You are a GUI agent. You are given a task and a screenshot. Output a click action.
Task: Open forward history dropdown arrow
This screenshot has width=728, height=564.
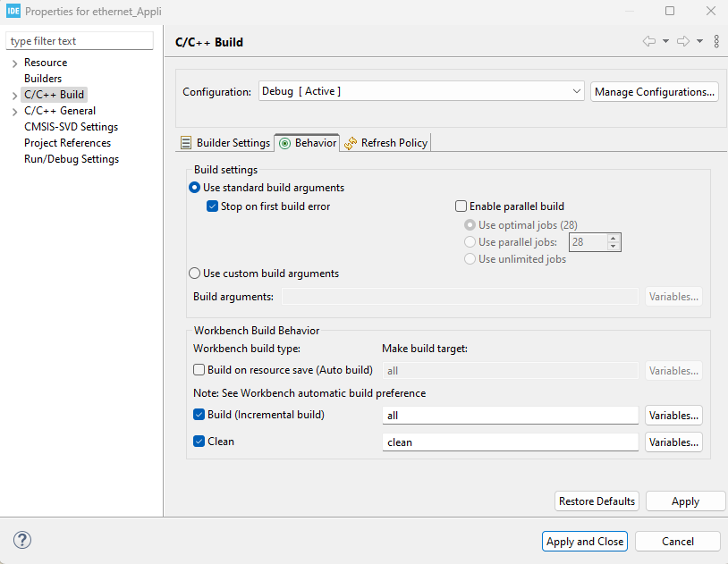699,42
